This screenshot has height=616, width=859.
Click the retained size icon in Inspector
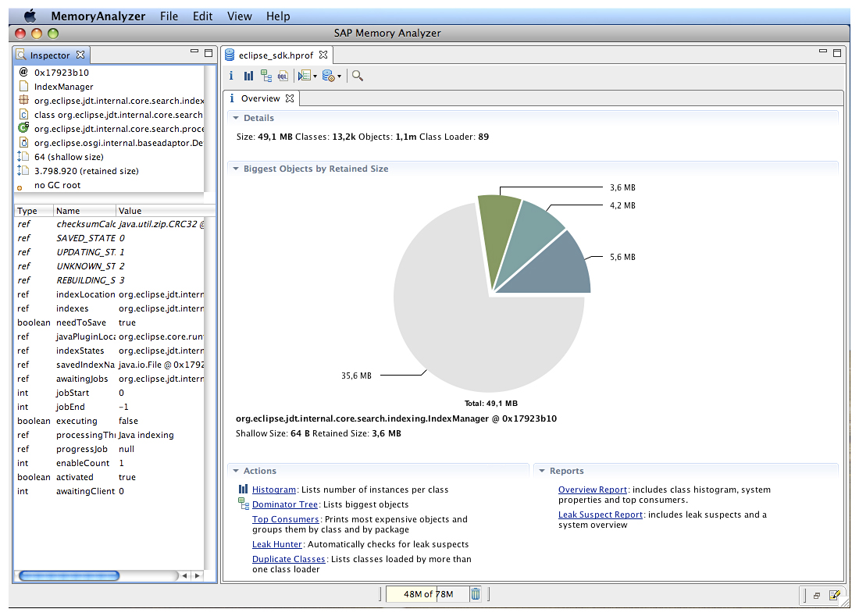[23, 171]
